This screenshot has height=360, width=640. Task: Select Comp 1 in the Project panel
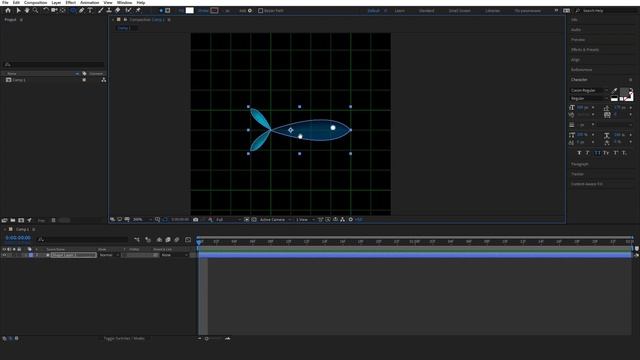coord(19,80)
